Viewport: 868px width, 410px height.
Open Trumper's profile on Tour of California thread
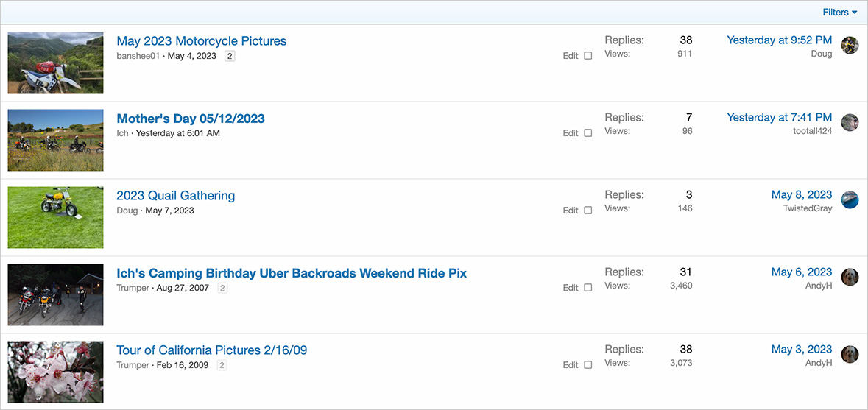tap(133, 365)
